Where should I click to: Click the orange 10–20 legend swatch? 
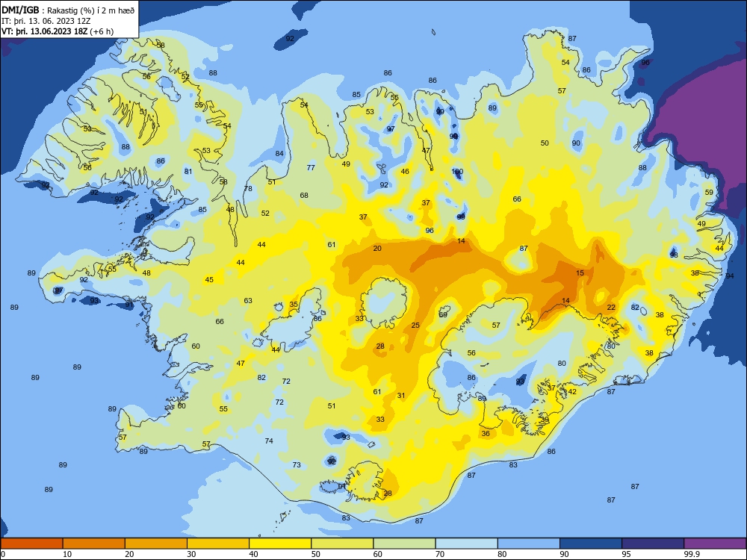94,544
